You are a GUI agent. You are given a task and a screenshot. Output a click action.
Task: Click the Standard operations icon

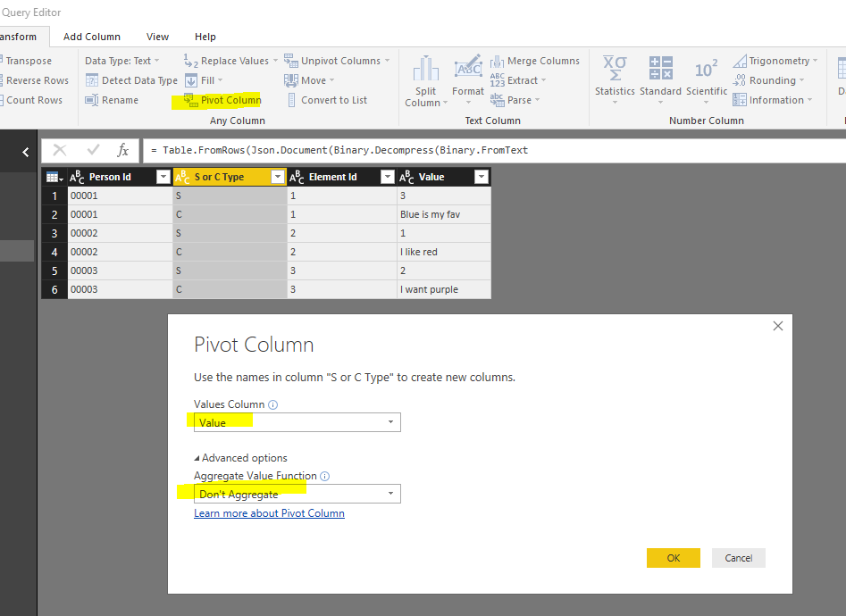tap(660, 68)
